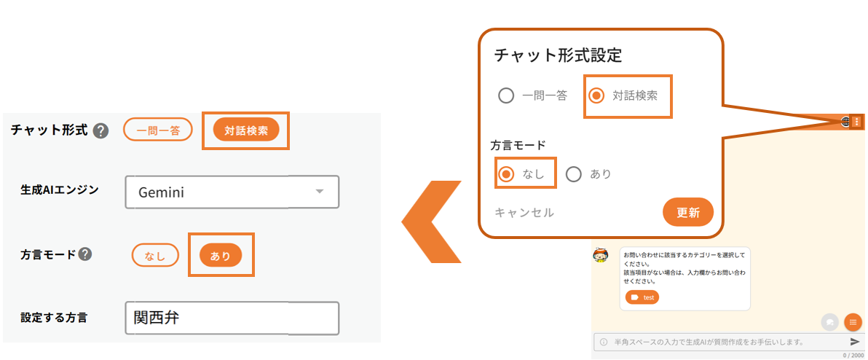Click the send arrow icon
Screen dimensions: 868x360
click(855, 342)
